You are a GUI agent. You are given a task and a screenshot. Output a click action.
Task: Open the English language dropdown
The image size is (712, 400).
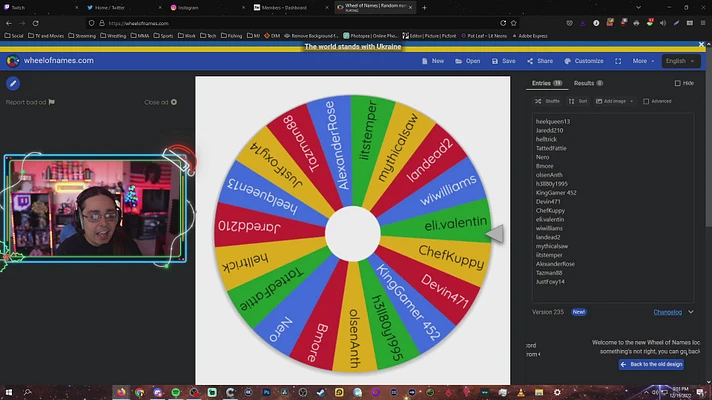point(680,61)
